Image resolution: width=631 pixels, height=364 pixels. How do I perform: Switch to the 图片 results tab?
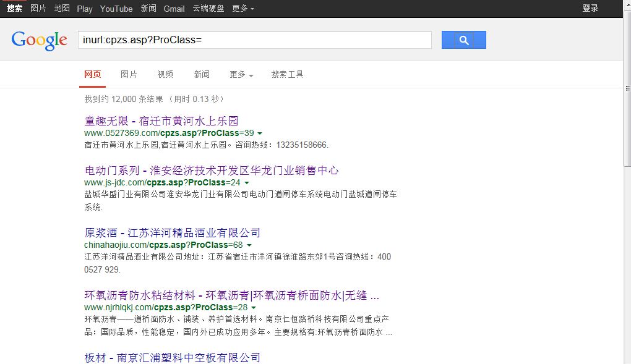129,74
